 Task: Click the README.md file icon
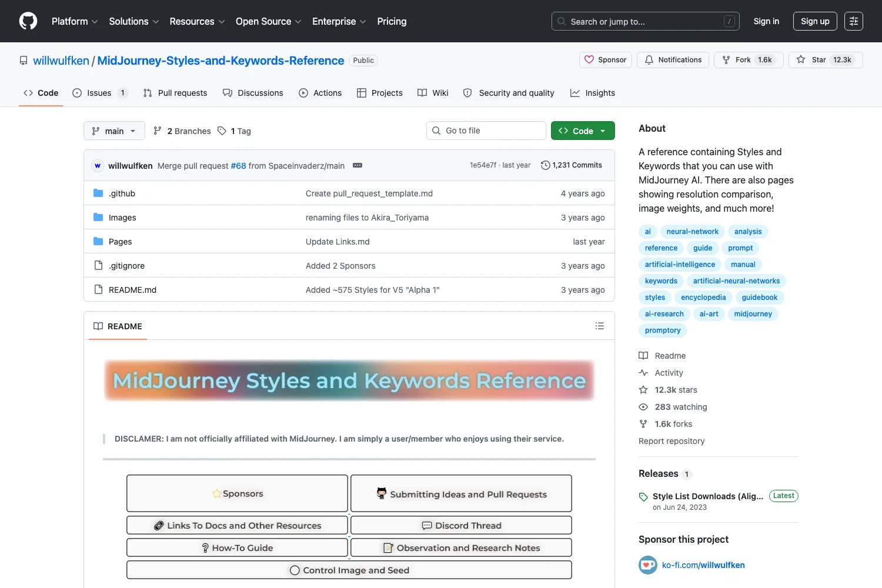pyautogui.click(x=98, y=289)
